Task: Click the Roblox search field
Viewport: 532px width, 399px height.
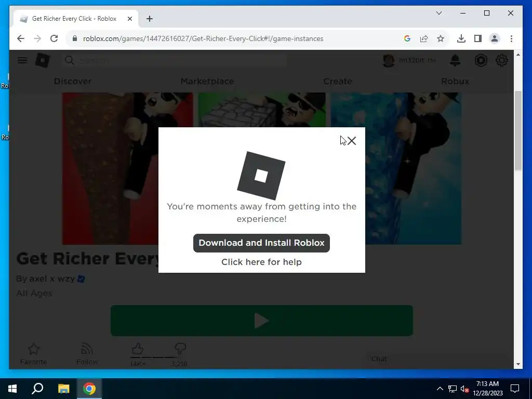Action: pyautogui.click(x=175, y=60)
